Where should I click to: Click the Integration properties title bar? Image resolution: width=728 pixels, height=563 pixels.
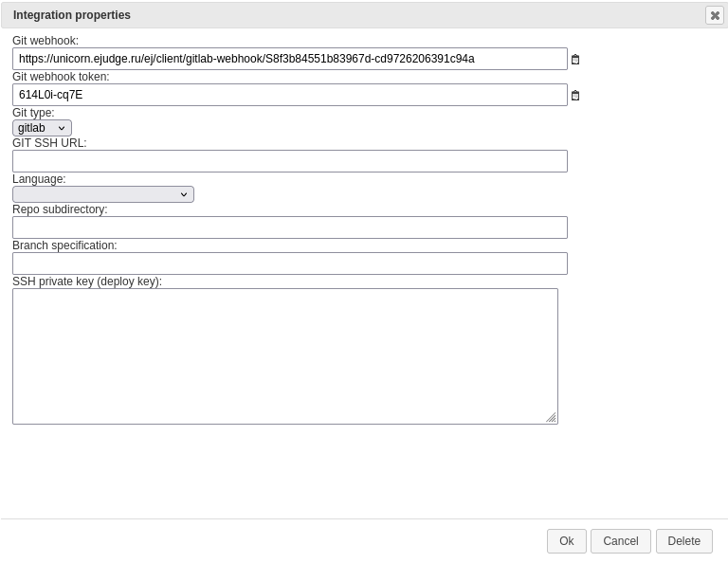click(x=353, y=15)
